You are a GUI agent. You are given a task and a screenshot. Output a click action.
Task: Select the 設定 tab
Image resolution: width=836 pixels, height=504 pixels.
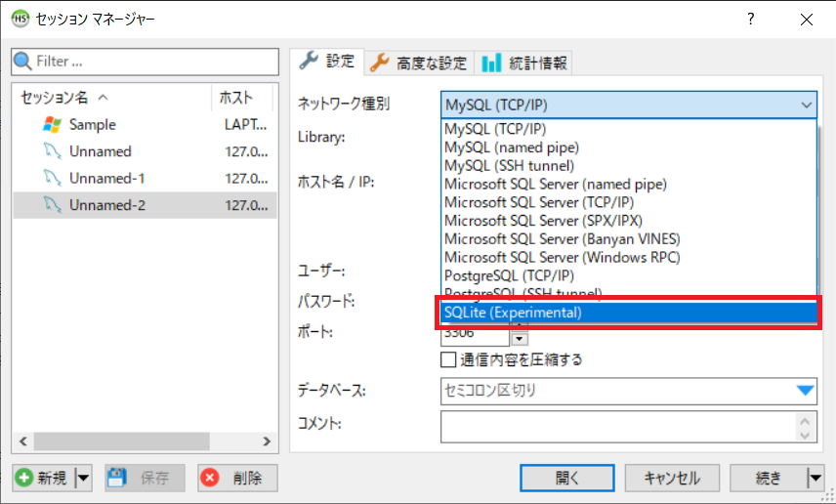327,62
